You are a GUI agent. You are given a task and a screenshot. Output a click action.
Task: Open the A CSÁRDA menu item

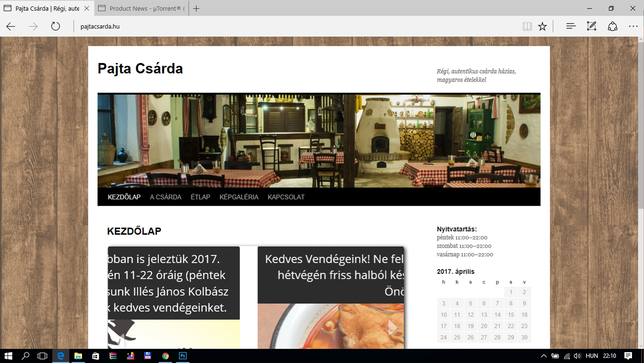click(166, 197)
